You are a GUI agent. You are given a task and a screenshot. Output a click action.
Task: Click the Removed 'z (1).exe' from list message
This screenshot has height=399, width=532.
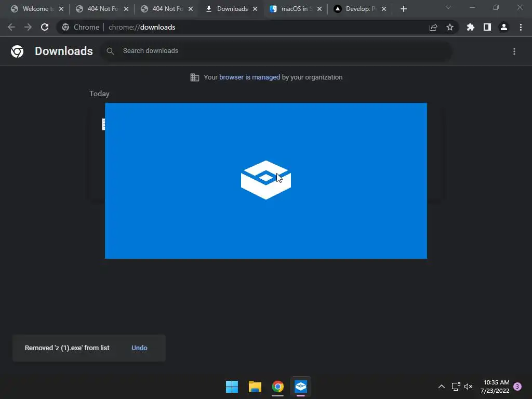coord(67,348)
